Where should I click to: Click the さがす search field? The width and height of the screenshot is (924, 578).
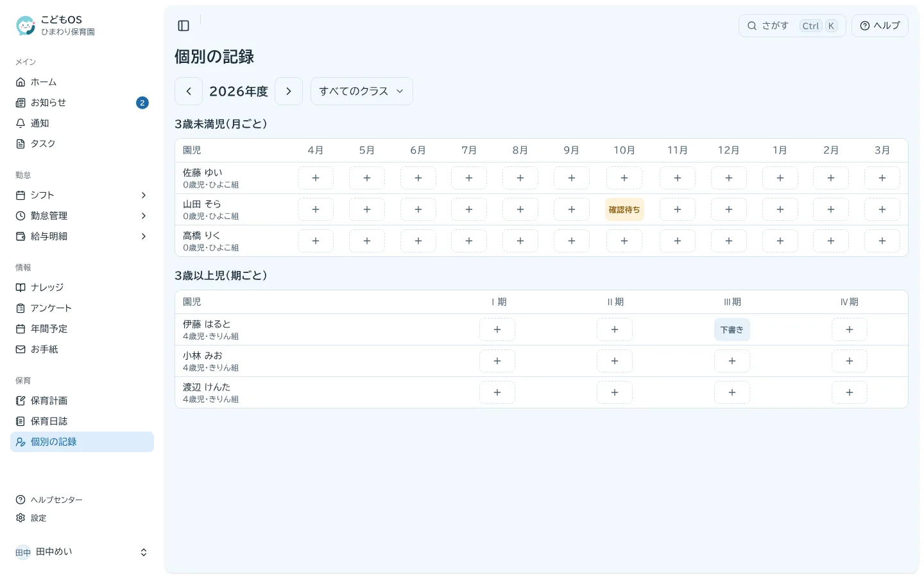click(792, 26)
